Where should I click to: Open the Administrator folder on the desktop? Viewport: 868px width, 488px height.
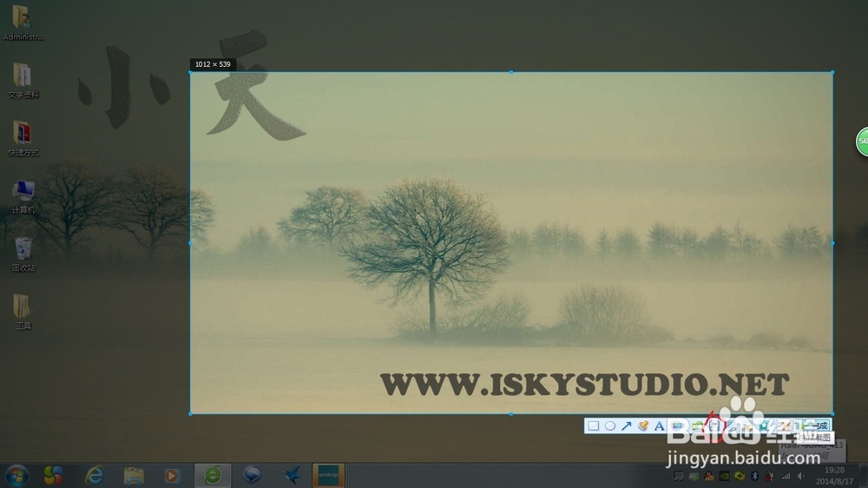(x=23, y=23)
